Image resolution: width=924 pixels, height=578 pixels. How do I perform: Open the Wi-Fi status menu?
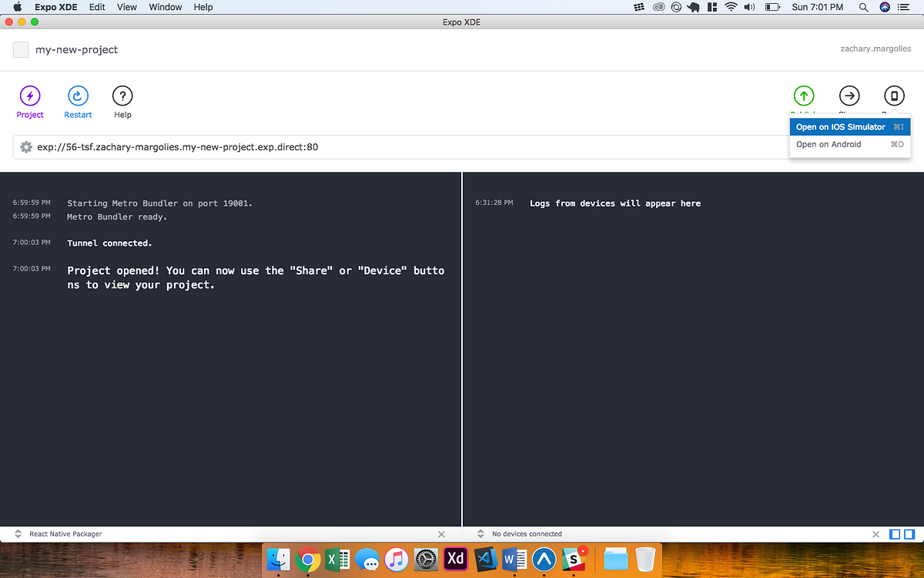[730, 7]
